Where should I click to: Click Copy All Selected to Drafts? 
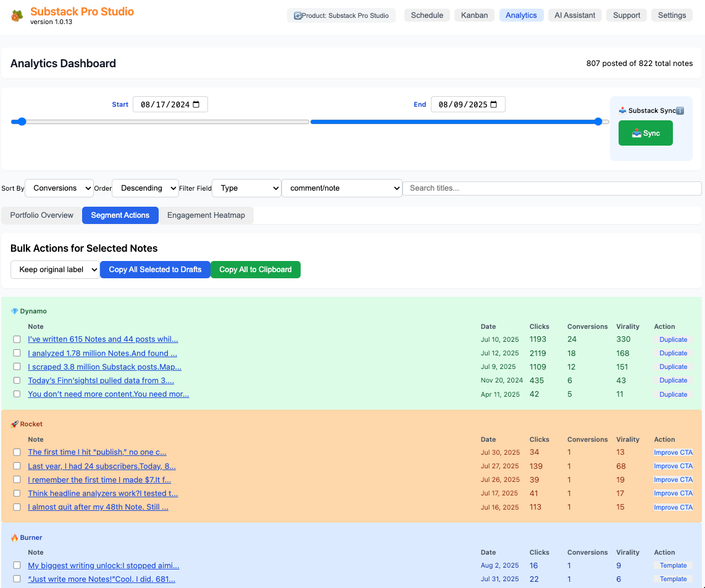click(x=155, y=270)
